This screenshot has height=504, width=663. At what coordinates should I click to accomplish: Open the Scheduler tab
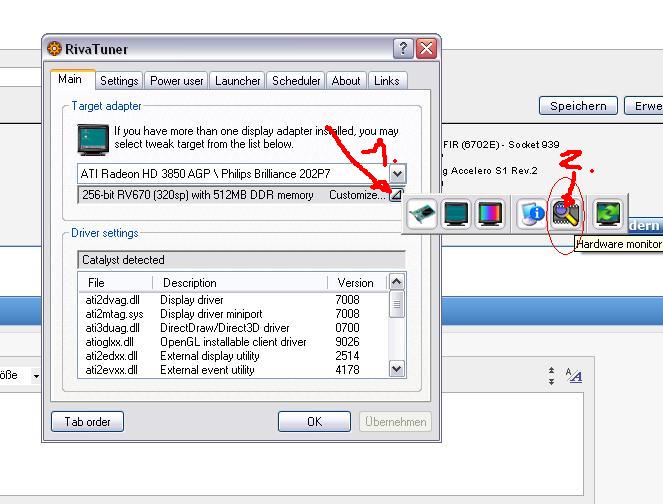tap(296, 81)
